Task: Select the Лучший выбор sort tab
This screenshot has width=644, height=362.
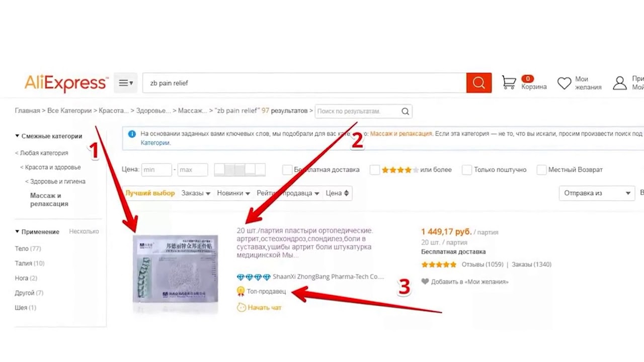Action: pos(150,193)
